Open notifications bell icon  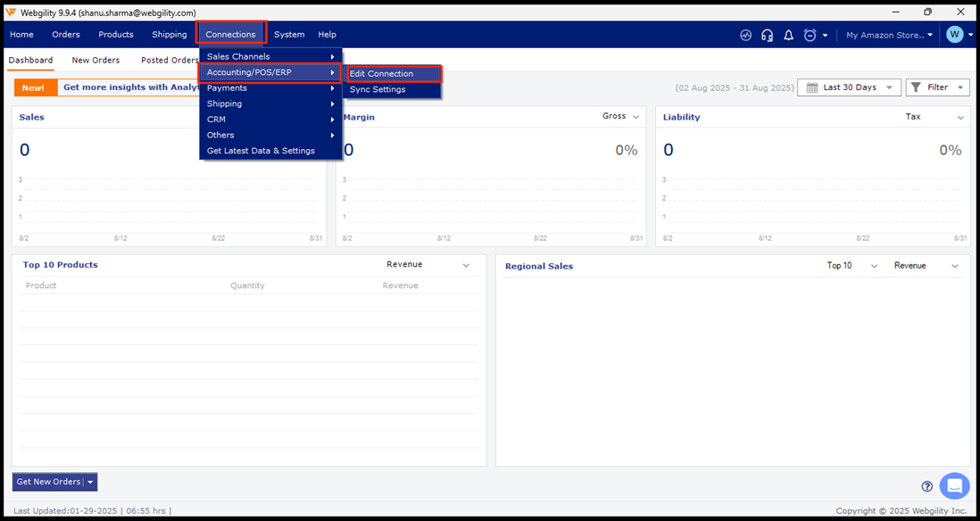(788, 35)
